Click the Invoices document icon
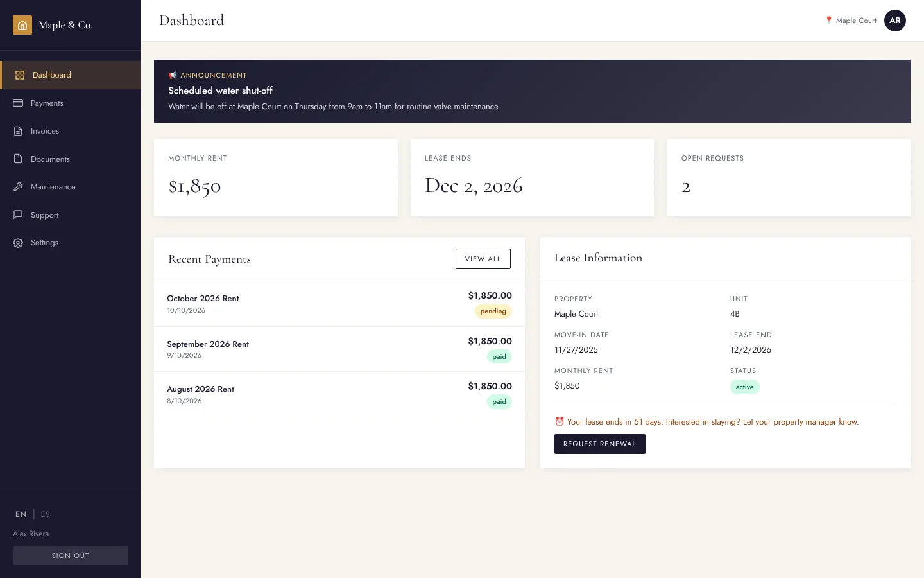This screenshot has height=578, width=924. point(18,131)
